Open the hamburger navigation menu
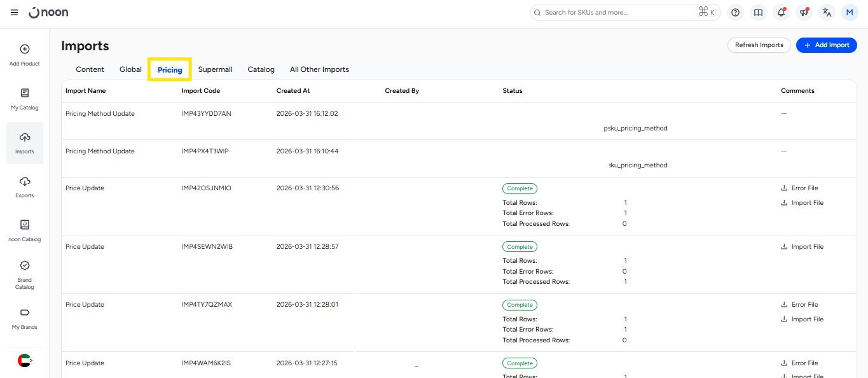 click(x=14, y=13)
